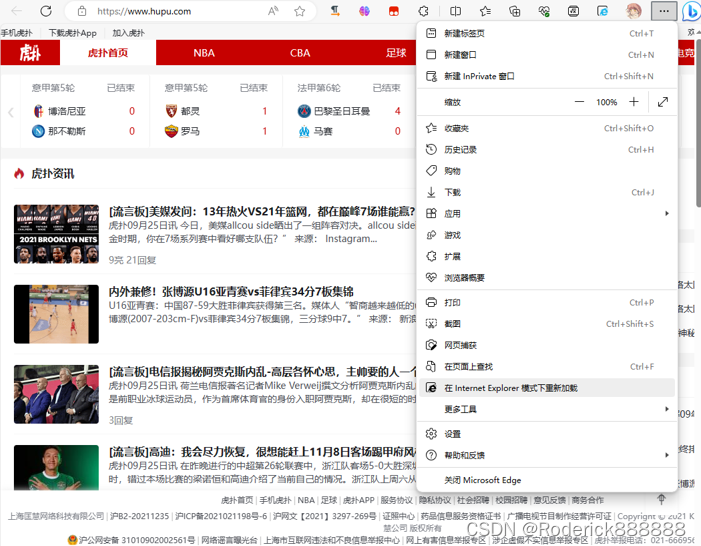Screen dimensions: 701x546
Task: Open Collections toolbar icon
Action: (515, 11)
